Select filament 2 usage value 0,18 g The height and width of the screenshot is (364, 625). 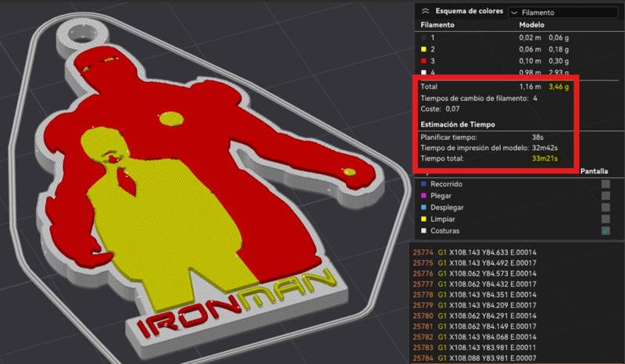coord(559,49)
